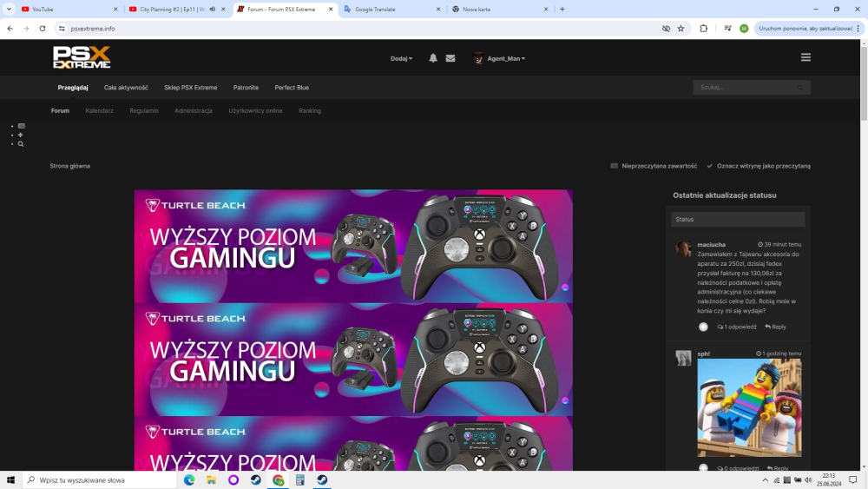
Task: Show hidden tray icons chevron
Action: pos(765,480)
